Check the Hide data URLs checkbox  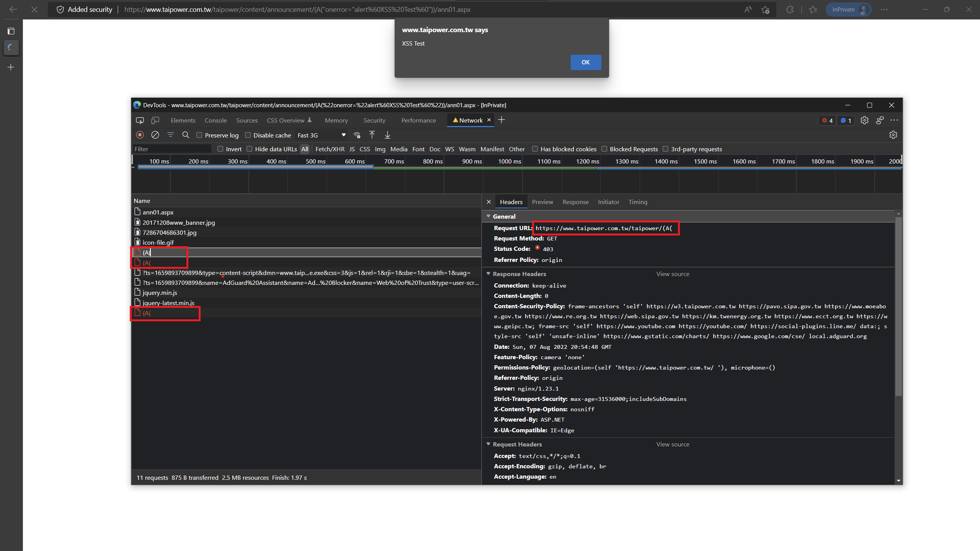point(250,149)
